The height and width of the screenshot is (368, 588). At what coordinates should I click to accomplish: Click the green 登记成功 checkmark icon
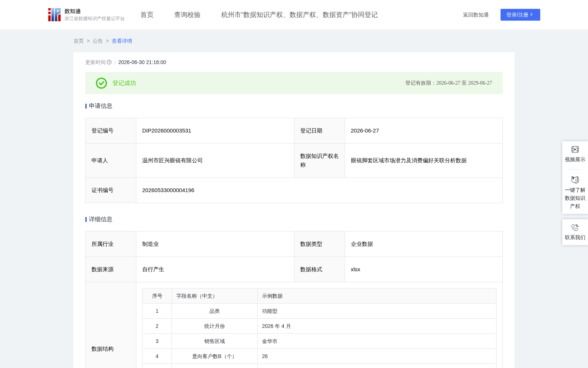click(x=101, y=83)
